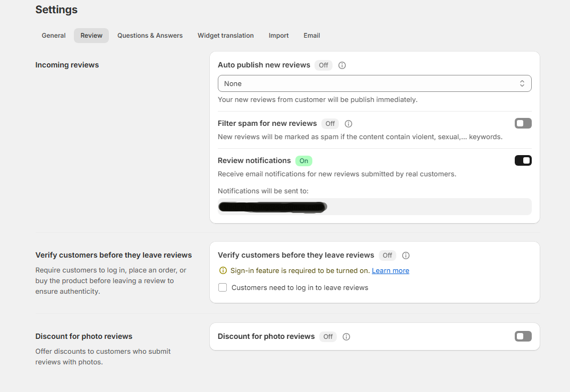Click info icon beside Verify customers heading
The width and height of the screenshot is (570, 392).
coord(406,255)
